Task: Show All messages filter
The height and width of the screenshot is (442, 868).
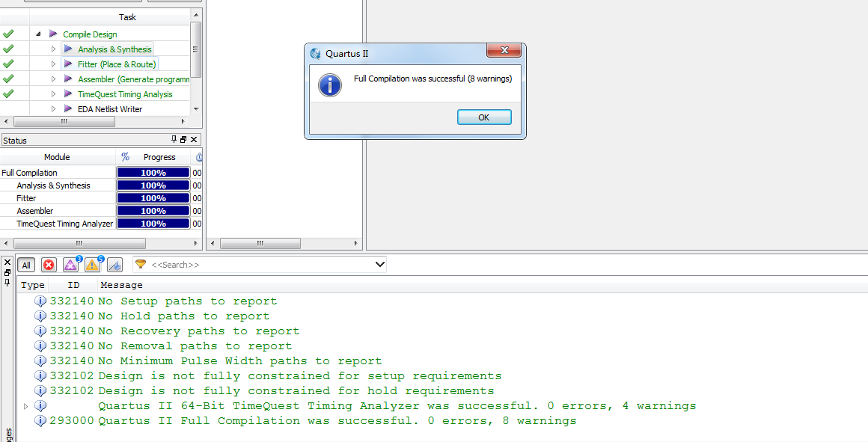Action: tap(26, 265)
